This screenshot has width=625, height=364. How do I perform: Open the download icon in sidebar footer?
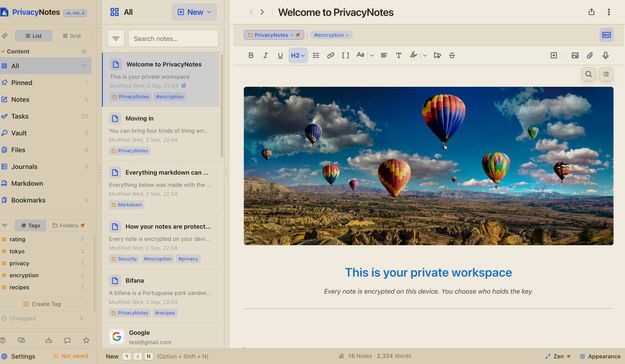(49, 340)
